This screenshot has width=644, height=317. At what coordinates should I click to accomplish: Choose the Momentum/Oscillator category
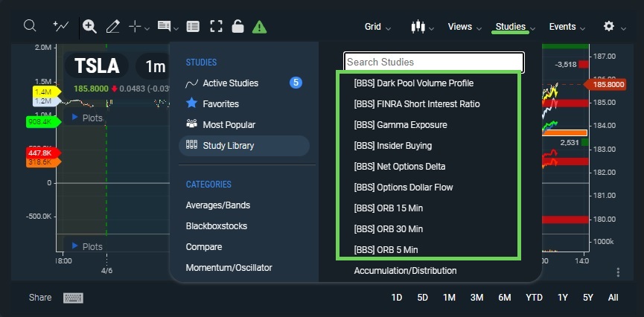click(x=229, y=268)
